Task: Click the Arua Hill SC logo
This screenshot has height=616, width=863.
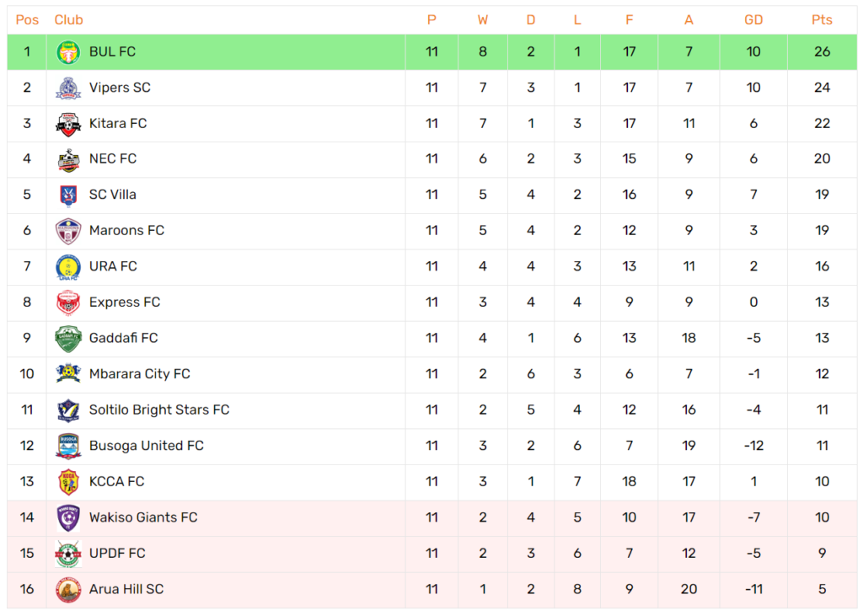Action: tap(68, 590)
